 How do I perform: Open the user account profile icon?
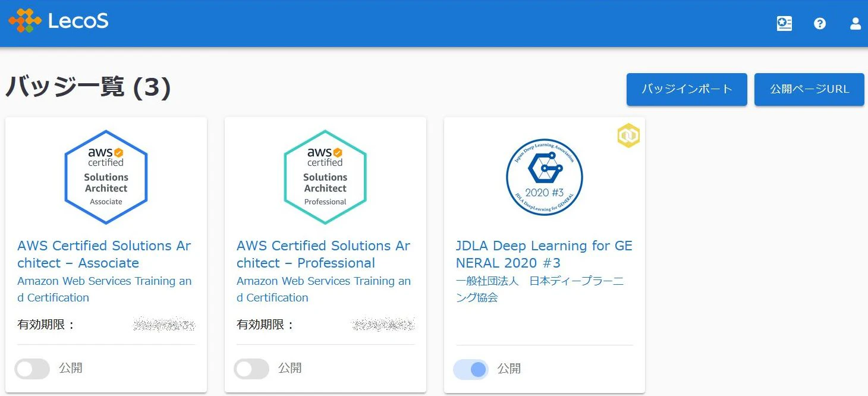tap(856, 24)
